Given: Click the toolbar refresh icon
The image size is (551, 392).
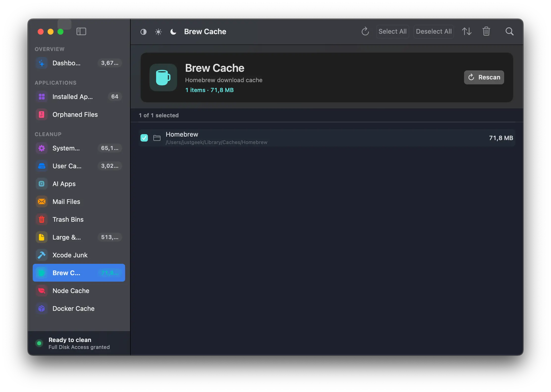Looking at the screenshot, I should 365,31.
